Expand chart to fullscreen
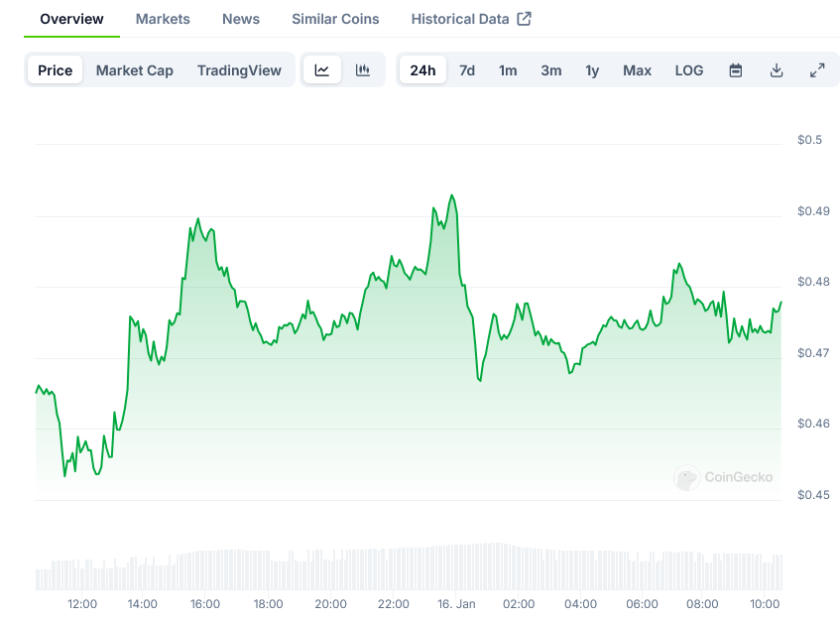840x621 pixels. tap(817, 70)
